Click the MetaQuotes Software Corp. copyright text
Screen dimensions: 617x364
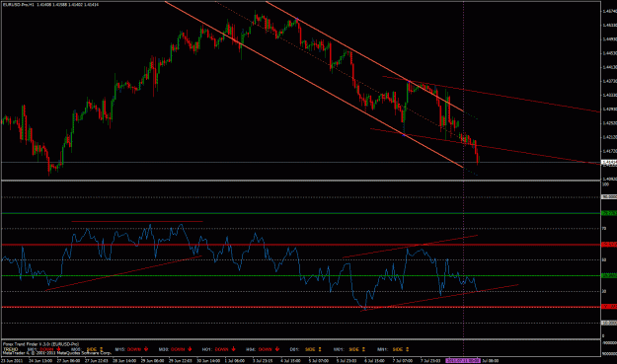tap(57, 352)
